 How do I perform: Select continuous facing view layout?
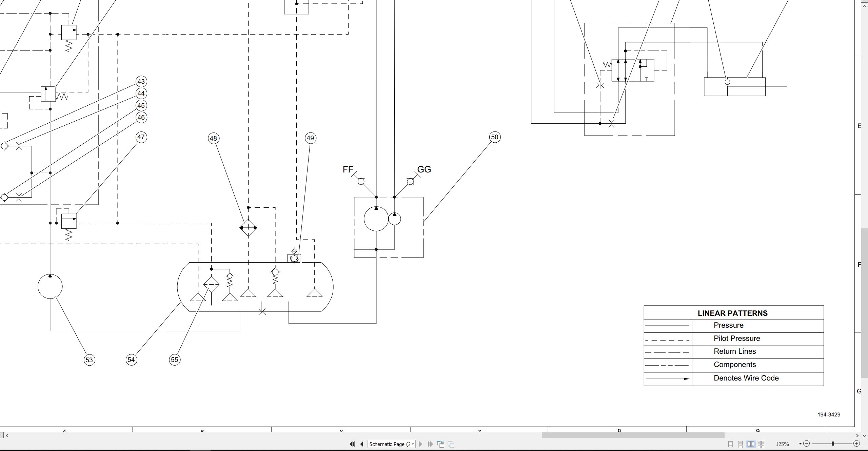(761, 444)
